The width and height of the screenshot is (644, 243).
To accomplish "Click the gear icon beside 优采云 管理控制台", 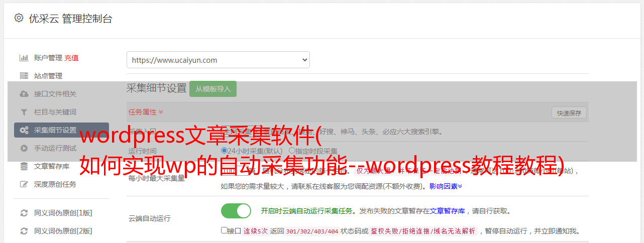I will point(19,18).
